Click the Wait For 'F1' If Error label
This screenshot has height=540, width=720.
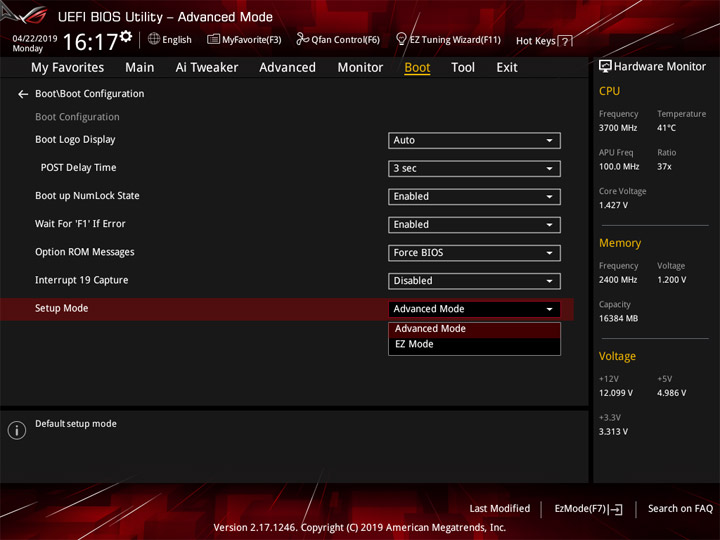[x=80, y=224]
